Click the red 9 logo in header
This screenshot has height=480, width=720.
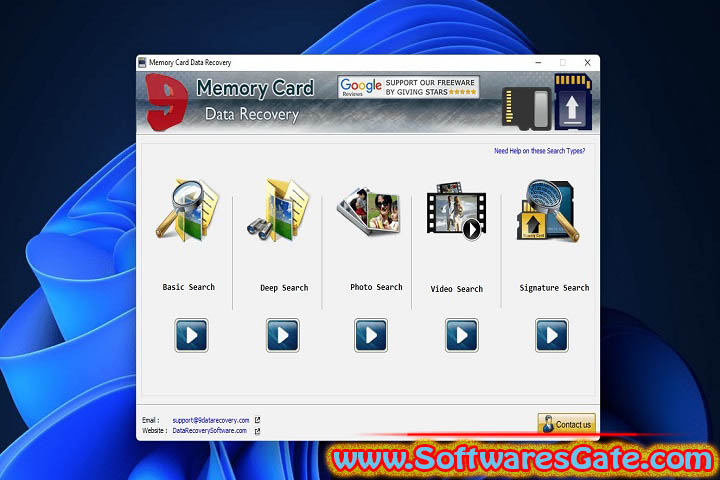(x=167, y=102)
